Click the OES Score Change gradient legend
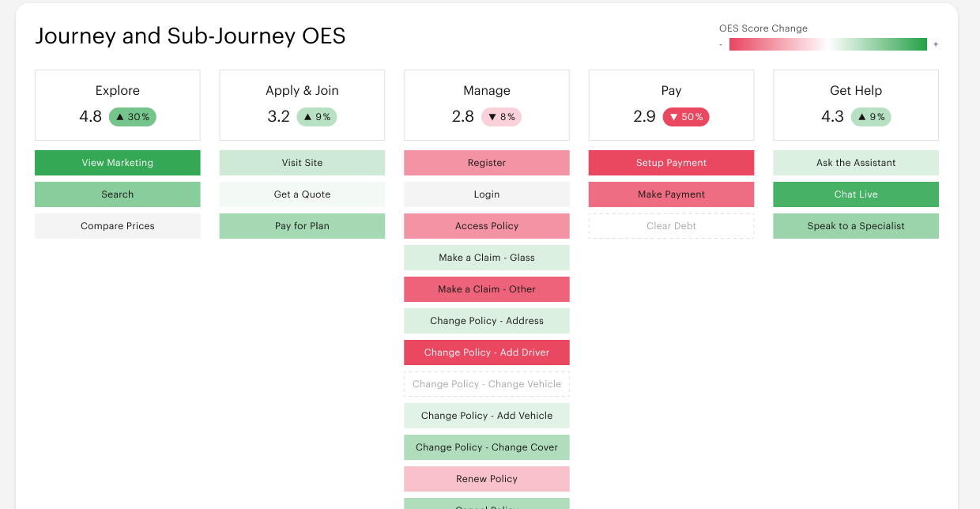The height and width of the screenshot is (509, 980). [828, 44]
